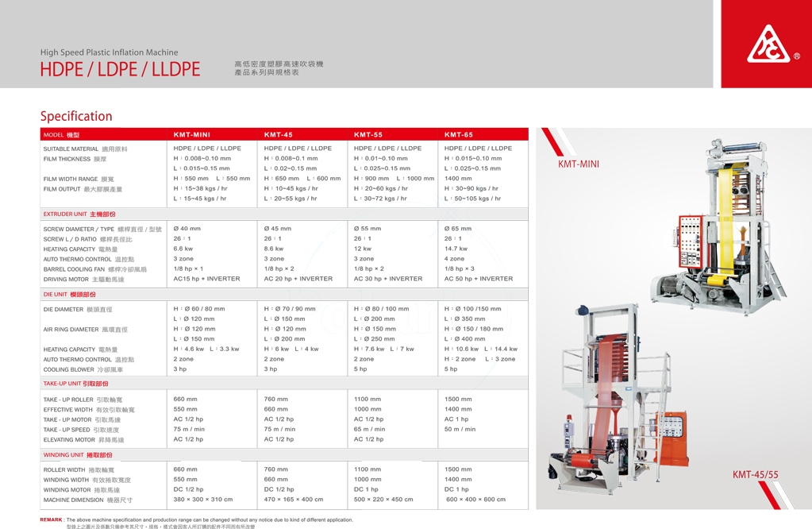Click the TAKE - UP SPEED label
Screen dimensions: 812x529
(81, 430)
